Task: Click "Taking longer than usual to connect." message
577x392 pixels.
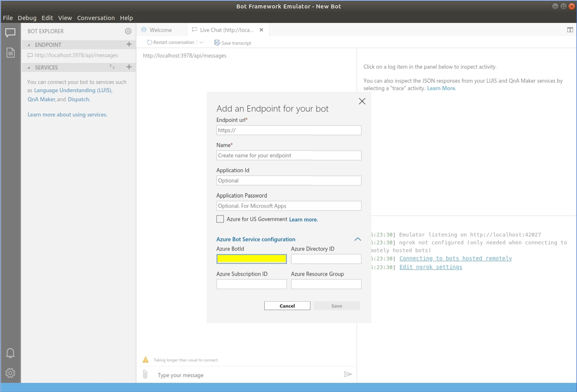Action: [x=186, y=360]
